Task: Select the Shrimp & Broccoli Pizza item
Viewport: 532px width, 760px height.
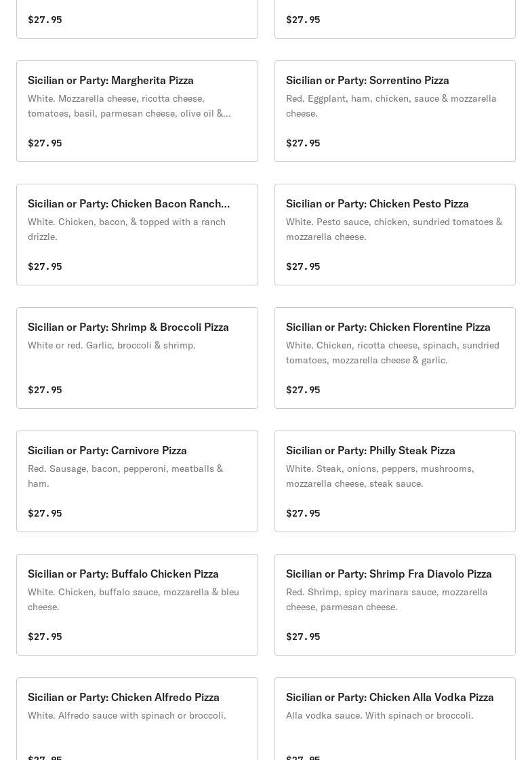Action: point(137,358)
